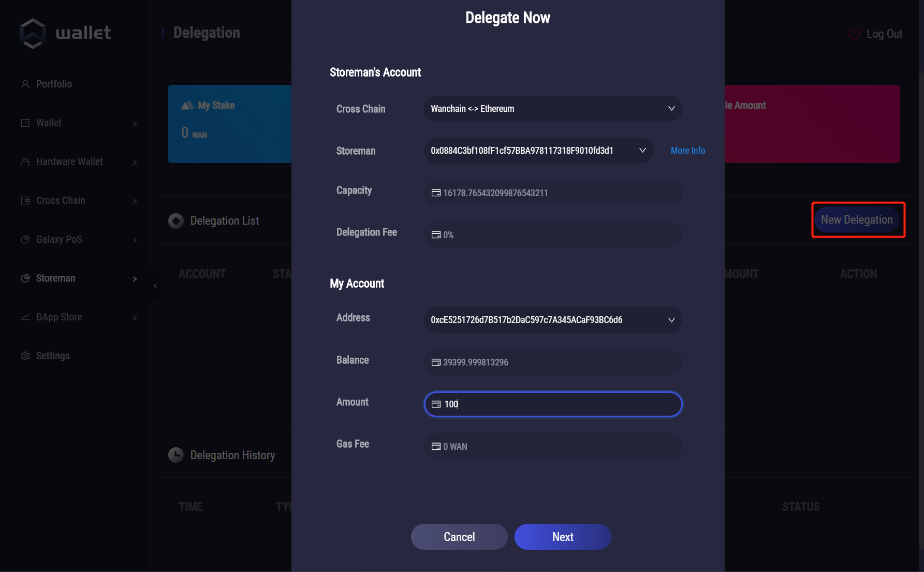
Task: Click the TIME column header
Action: coord(190,507)
